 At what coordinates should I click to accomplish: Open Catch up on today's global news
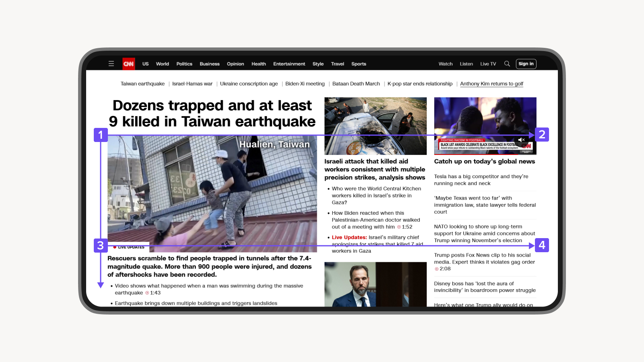485,161
